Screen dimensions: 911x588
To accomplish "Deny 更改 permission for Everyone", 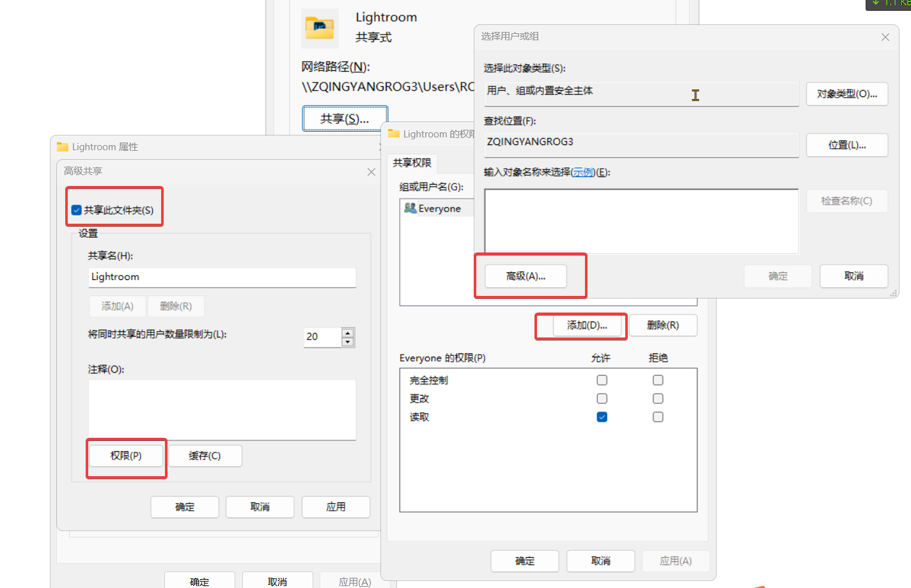I will (658, 399).
